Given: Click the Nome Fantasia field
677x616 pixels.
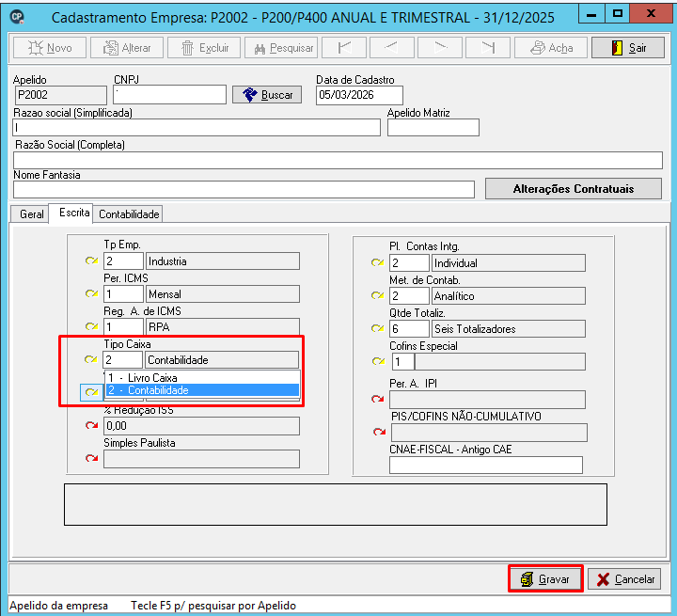Looking at the screenshot, I should coord(244,190).
